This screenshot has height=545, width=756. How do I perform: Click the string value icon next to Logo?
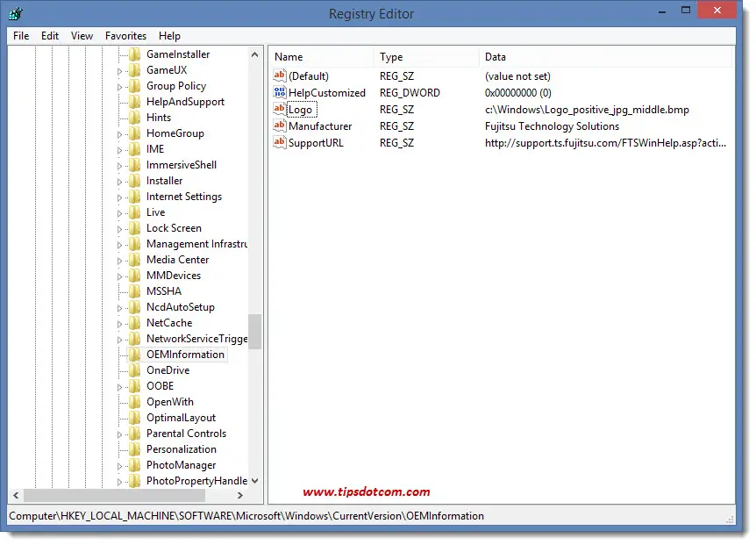pyautogui.click(x=280, y=110)
